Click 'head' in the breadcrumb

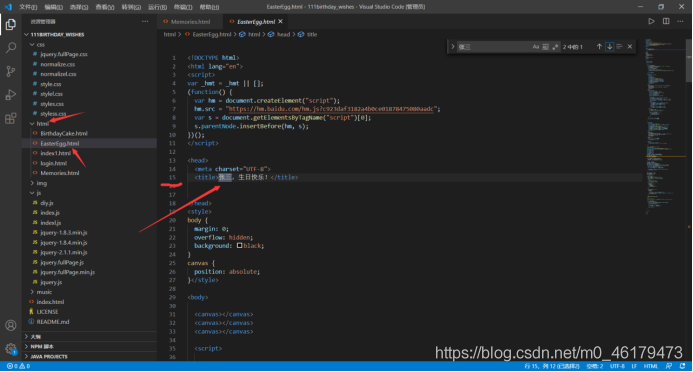pyautogui.click(x=283, y=34)
